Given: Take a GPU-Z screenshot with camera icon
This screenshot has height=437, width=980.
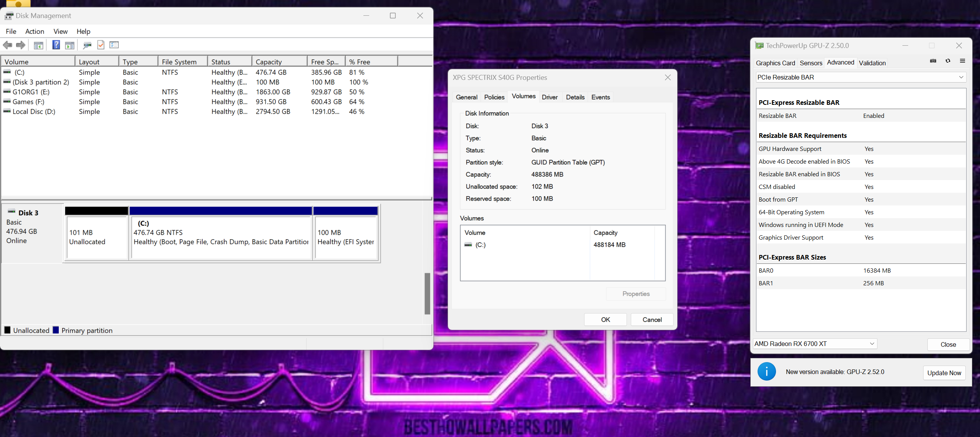Looking at the screenshot, I should coord(933,61).
